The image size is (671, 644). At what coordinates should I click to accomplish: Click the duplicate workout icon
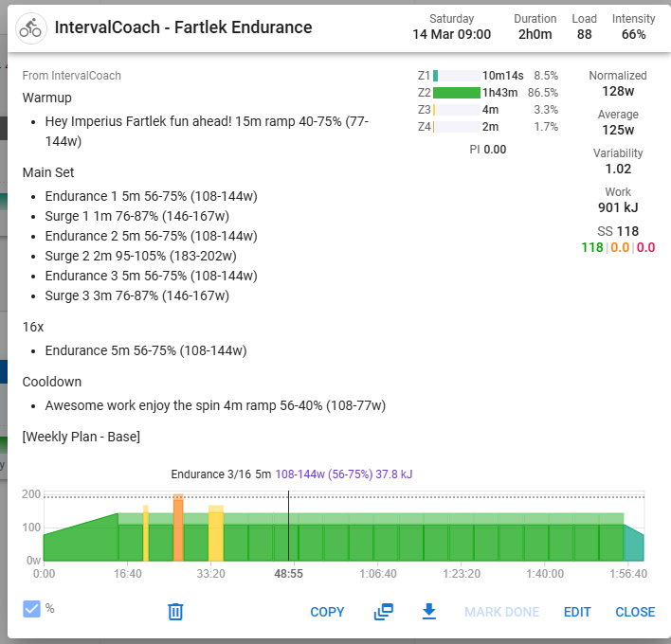383,612
